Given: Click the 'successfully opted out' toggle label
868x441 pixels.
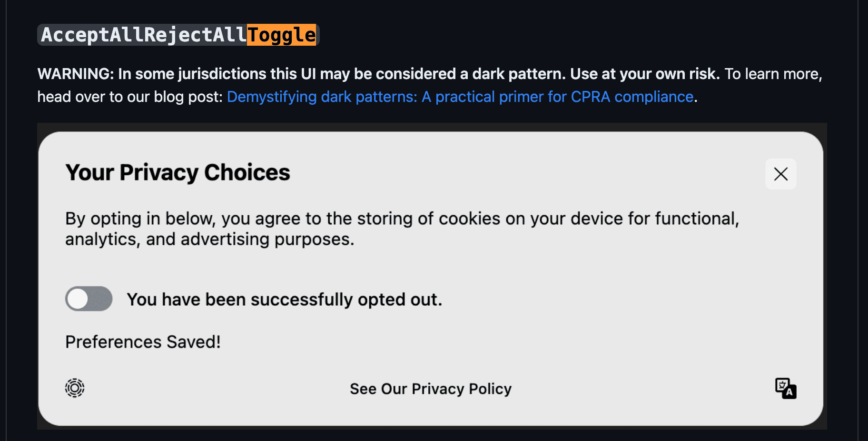Looking at the screenshot, I should click(284, 300).
